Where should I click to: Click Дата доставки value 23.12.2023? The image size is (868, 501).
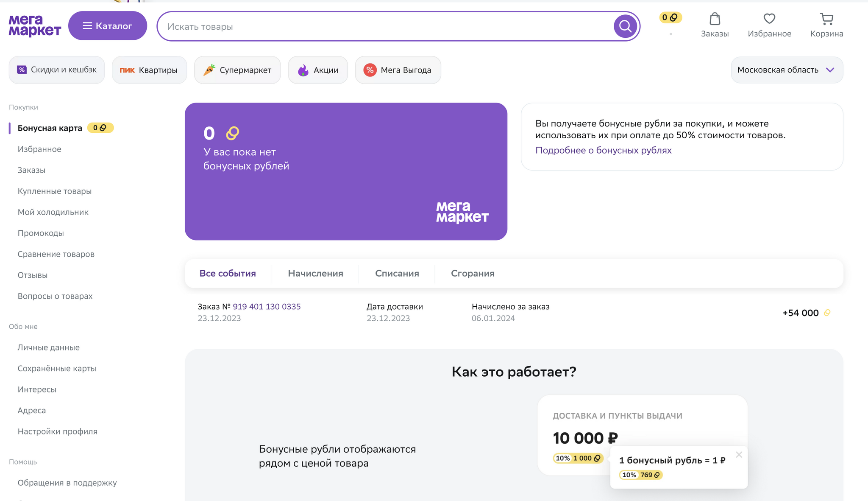pyautogui.click(x=388, y=318)
